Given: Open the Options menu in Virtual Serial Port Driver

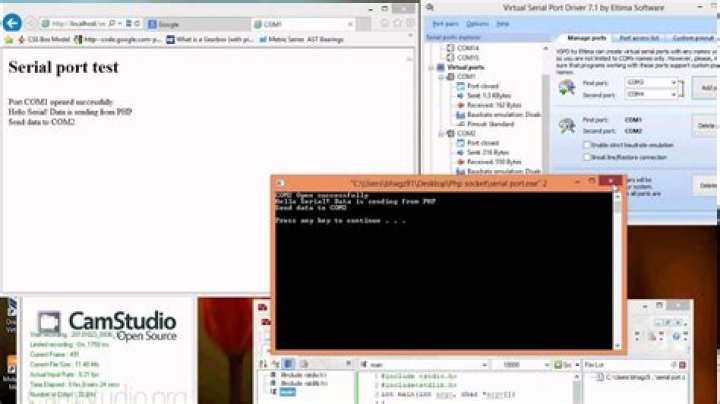Looking at the screenshot, I should pyautogui.click(x=477, y=24).
